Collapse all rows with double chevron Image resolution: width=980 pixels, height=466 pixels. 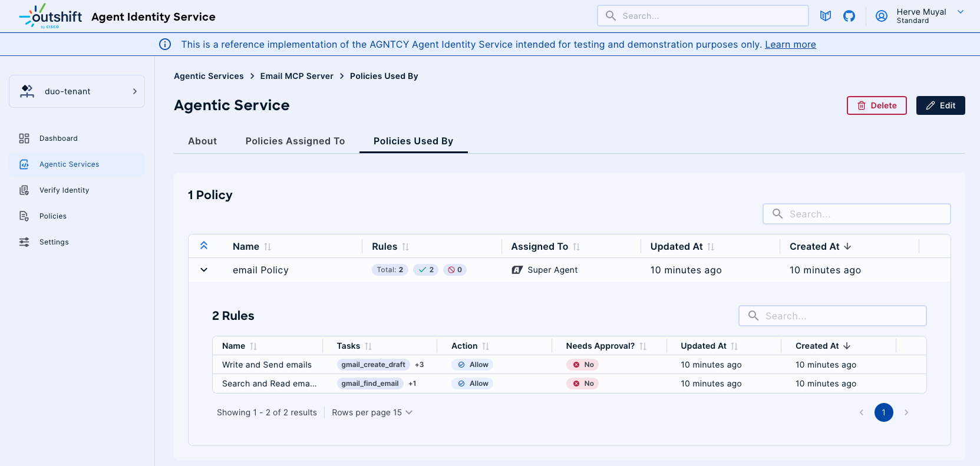pos(204,246)
